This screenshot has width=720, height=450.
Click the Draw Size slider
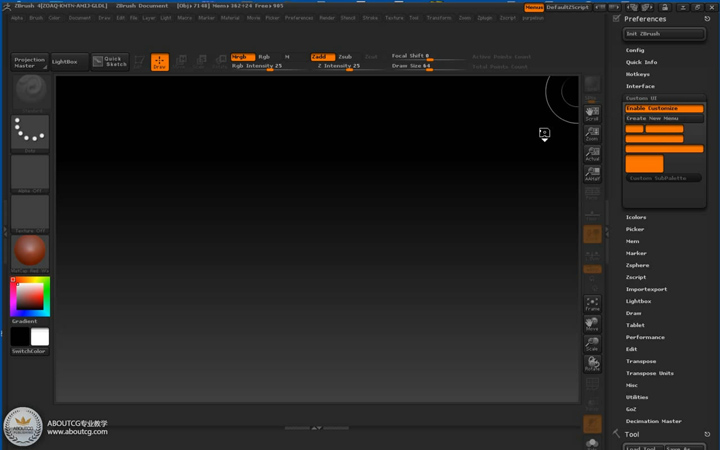[428, 67]
